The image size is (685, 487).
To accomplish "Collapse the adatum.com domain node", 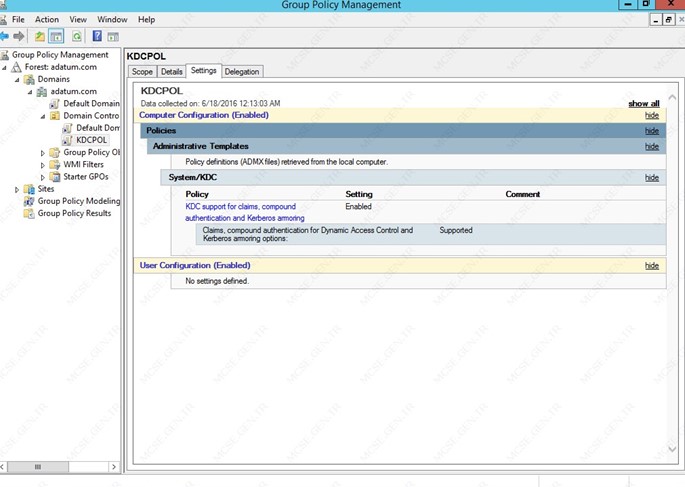I will click(x=30, y=92).
